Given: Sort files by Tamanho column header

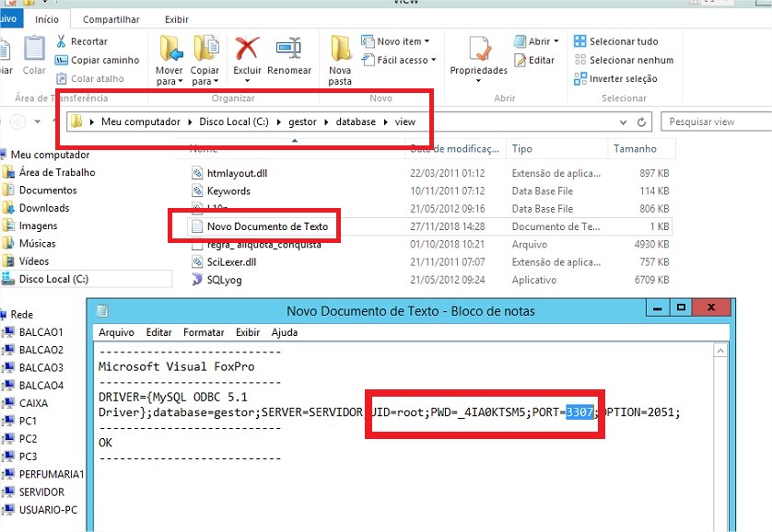Looking at the screenshot, I should 635,148.
